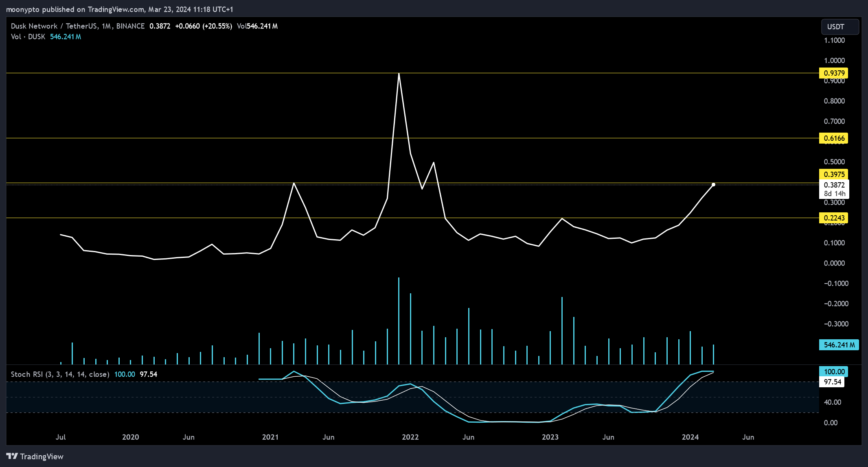Click the 40.00 Stoch RSI scale value
Screen dimensions: 868x467
pos(832,402)
